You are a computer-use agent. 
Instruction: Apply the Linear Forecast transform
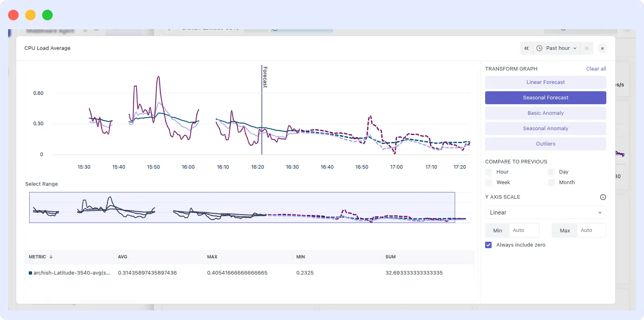coord(545,82)
